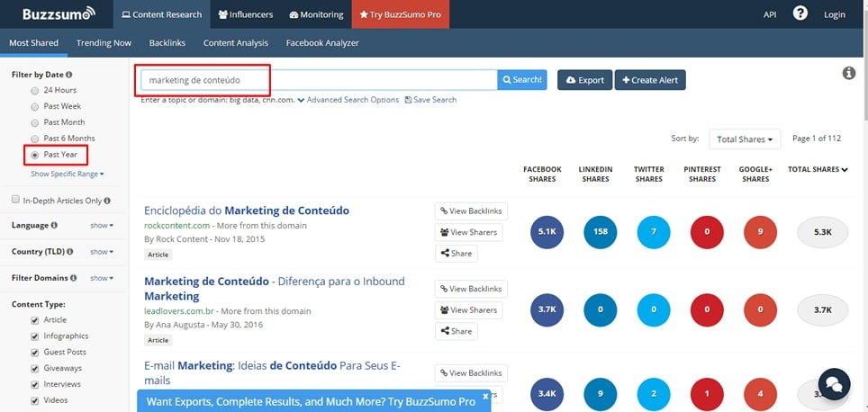Viewport: 868px width, 412px height.
Task: Click Language info icon
Action: [x=54, y=226]
